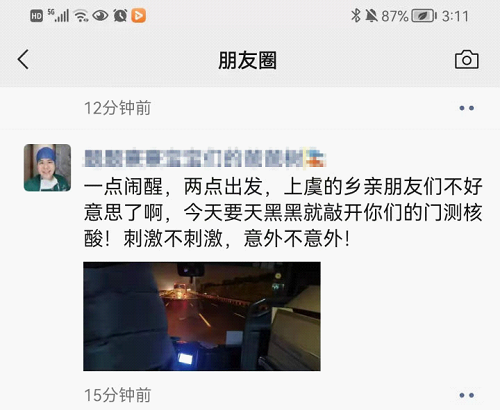500x410 pixels.
Task: Tap the Wi-Fi status icon
Action: click(81, 16)
